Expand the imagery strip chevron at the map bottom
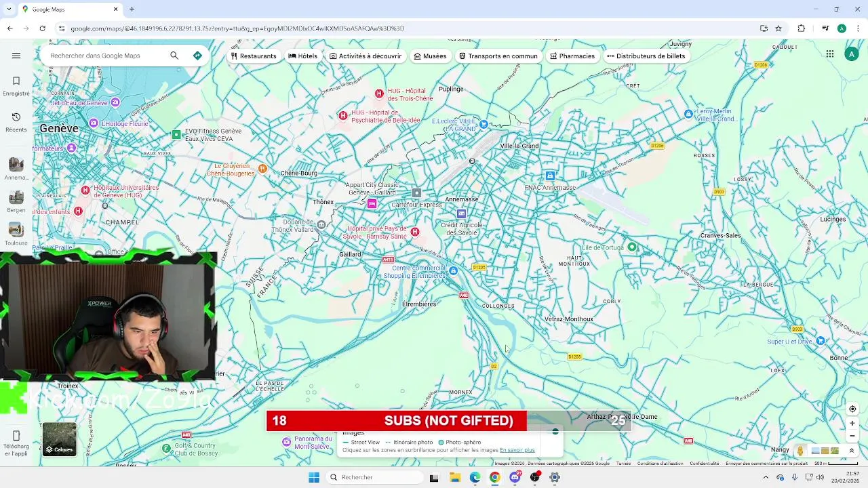Image resolution: width=868 pixels, height=488 pixels. tap(852, 451)
